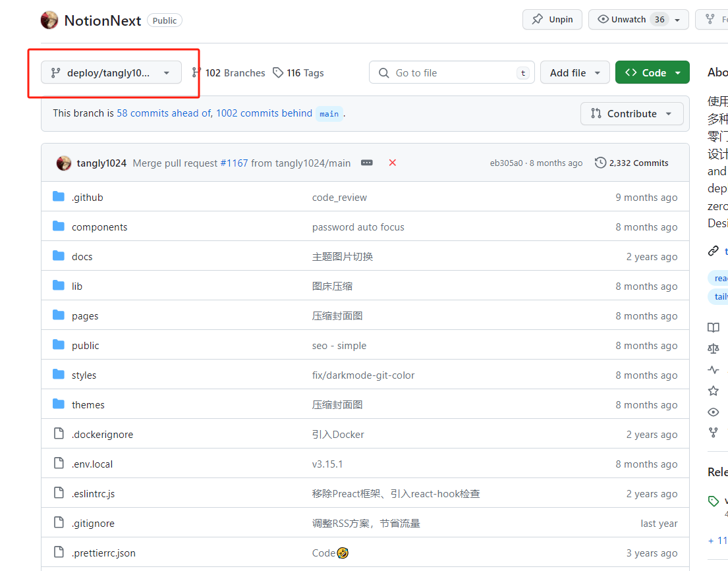Open the green Code dropdown button

[652, 73]
